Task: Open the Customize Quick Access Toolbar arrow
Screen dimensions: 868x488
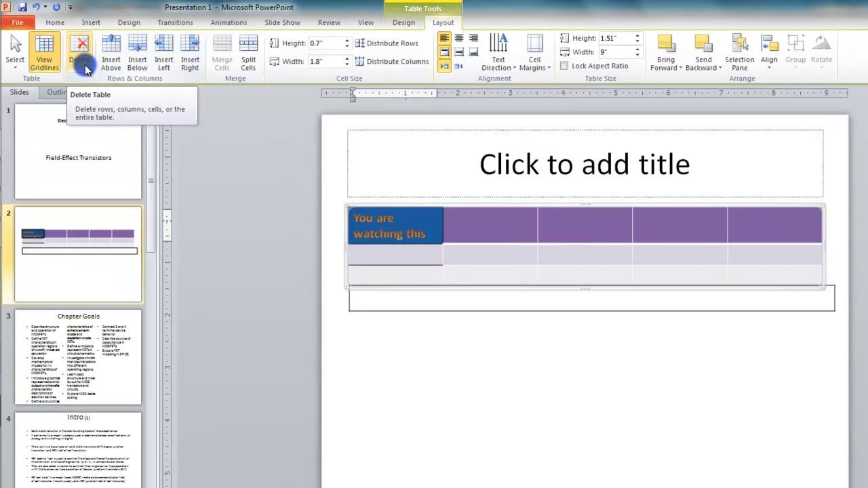Action: tap(71, 7)
